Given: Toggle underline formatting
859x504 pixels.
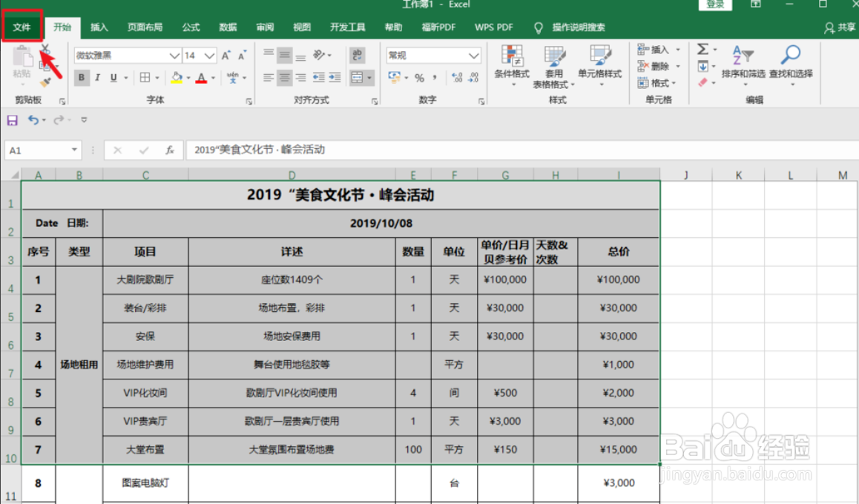Looking at the screenshot, I should coord(113,77).
